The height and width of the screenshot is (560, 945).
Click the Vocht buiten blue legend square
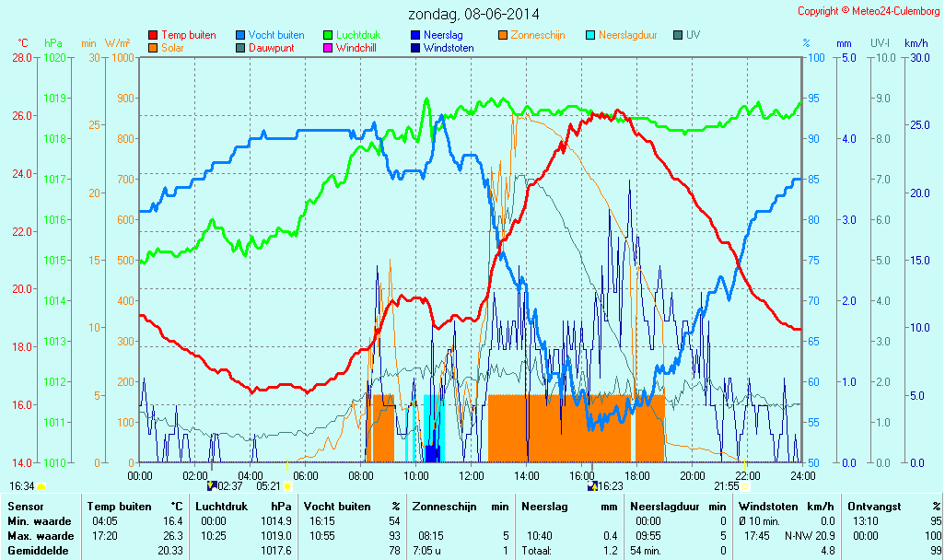240,35
